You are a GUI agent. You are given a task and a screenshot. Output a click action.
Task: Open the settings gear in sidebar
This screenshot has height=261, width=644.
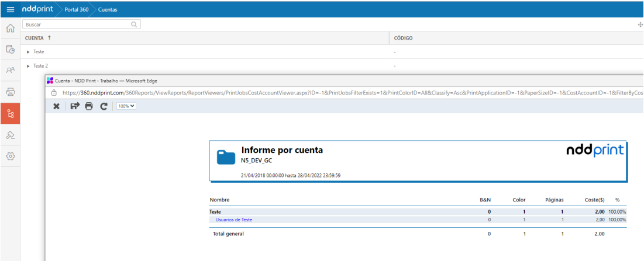[10, 156]
